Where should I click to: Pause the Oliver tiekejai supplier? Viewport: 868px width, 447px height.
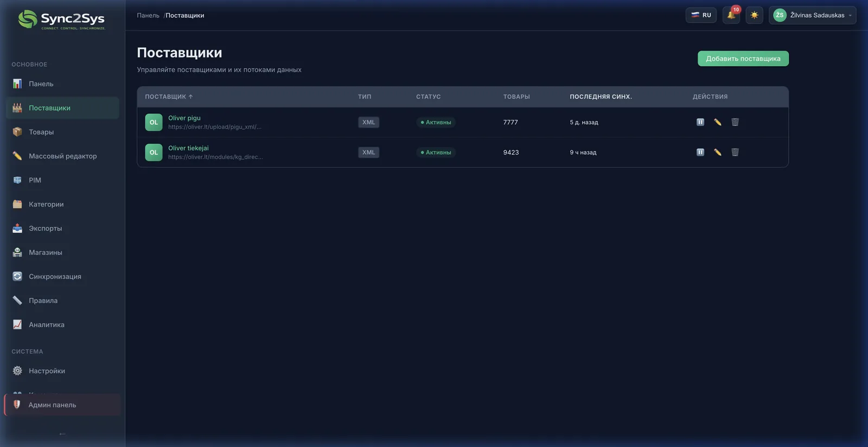[x=700, y=152]
